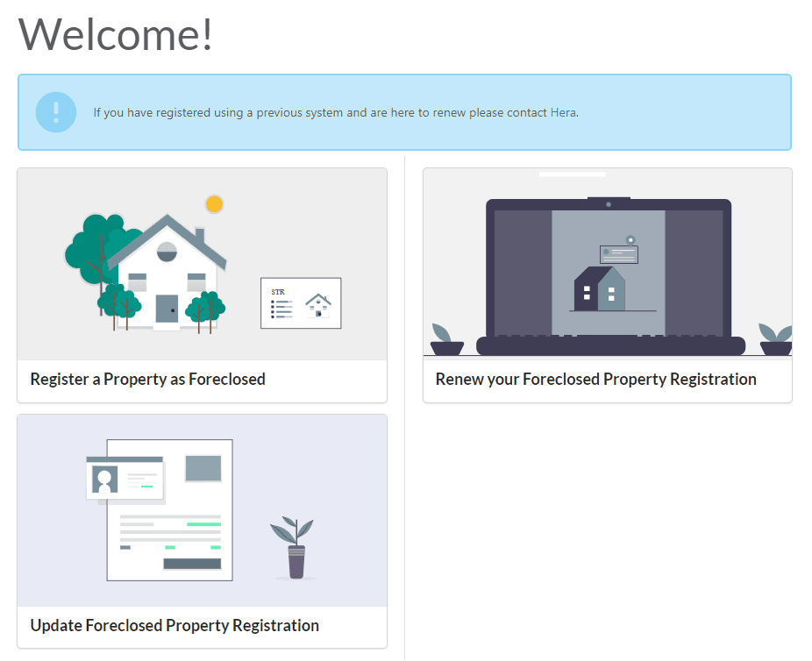Click the STR checklist graphic beside the house
This screenshot has width=812, height=661.
[301, 302]
